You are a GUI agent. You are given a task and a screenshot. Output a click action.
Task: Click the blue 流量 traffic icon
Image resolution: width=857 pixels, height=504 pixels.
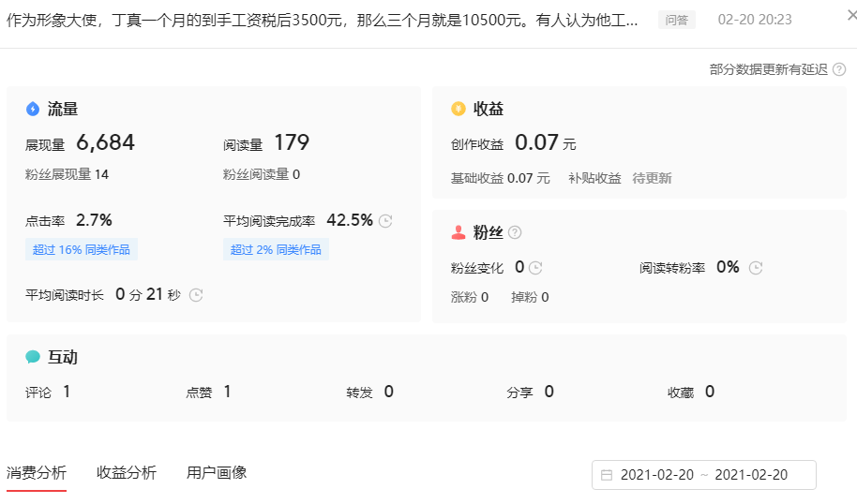pyautogui.click(x=33, y=110)
